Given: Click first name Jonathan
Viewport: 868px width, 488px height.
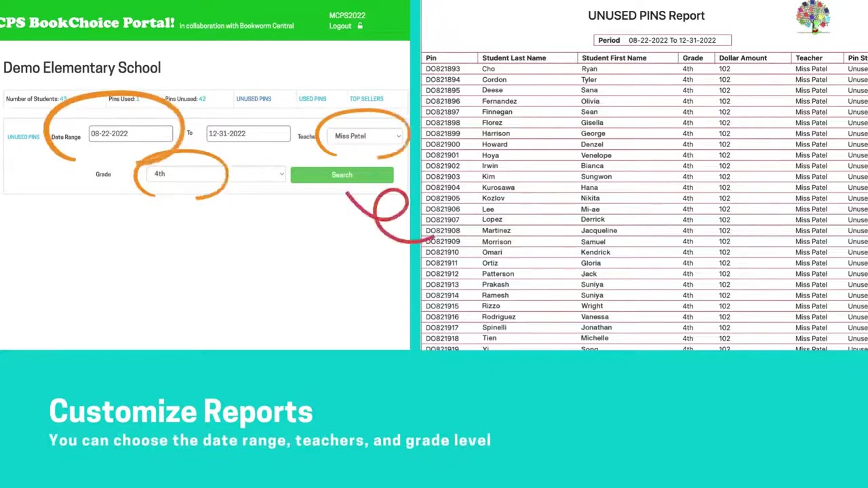Looking at the screenshot, I should tap(596, 328).
